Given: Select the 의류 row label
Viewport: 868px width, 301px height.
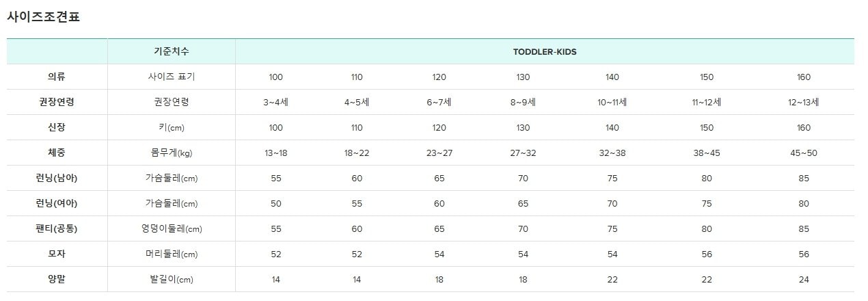Looking at the screenshot, I should click(57, 77).
